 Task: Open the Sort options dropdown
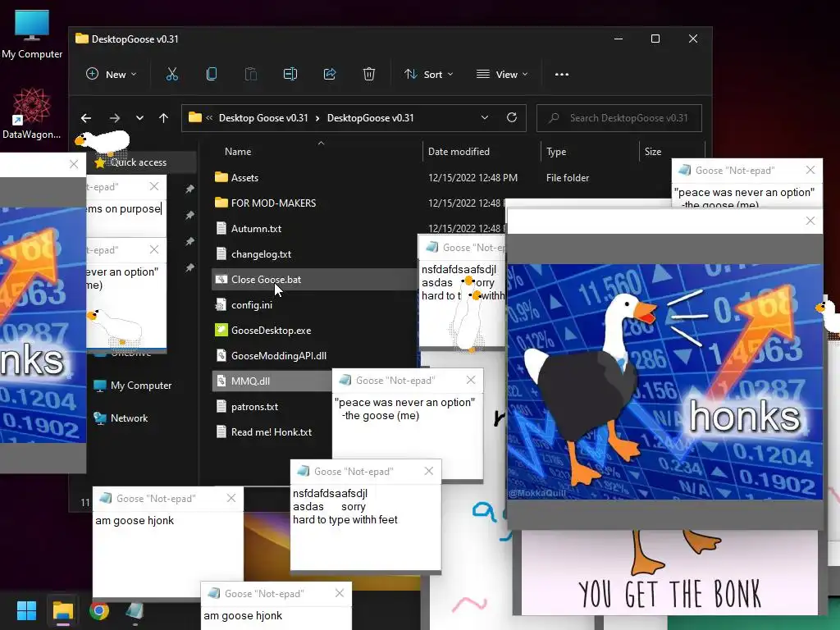coord(428,75)
